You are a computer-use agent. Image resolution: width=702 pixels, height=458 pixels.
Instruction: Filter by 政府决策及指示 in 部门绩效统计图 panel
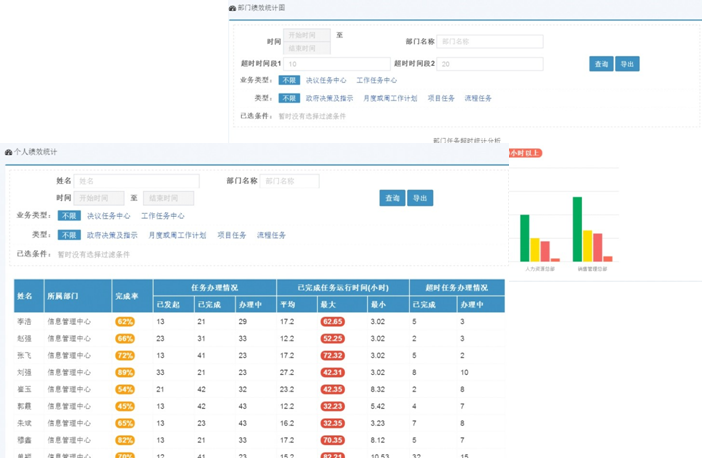tap(330, 98)
